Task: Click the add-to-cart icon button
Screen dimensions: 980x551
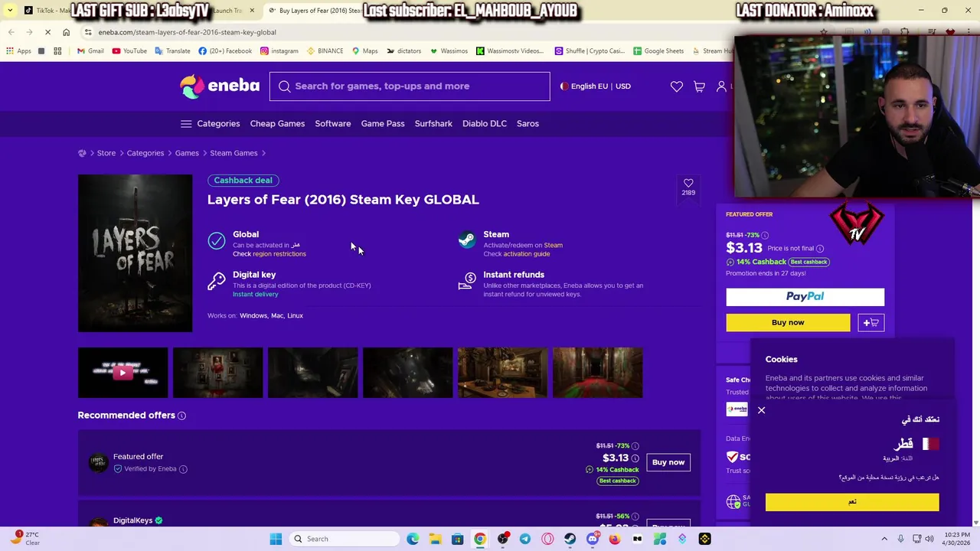Action: (x=871, y=322)
